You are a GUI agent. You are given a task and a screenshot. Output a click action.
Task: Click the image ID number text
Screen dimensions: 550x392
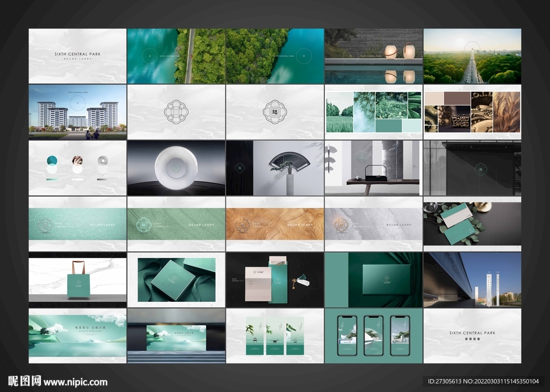coord(483,382)
